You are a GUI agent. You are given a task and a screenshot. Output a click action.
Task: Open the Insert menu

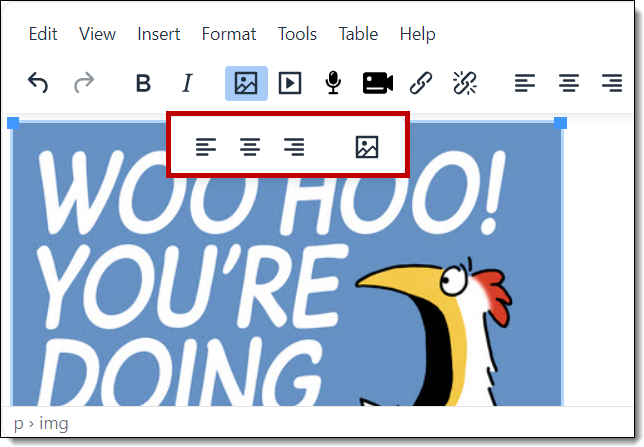[x=159, y=34]
